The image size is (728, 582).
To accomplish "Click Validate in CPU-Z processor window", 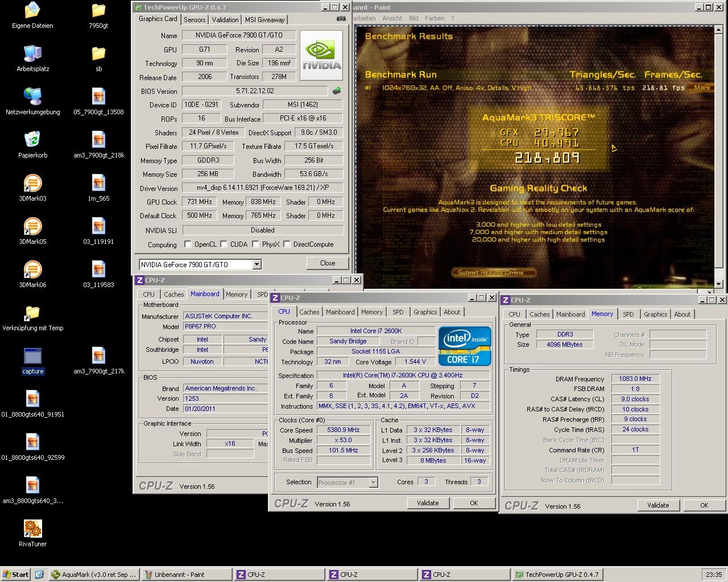I will [428, 503].
